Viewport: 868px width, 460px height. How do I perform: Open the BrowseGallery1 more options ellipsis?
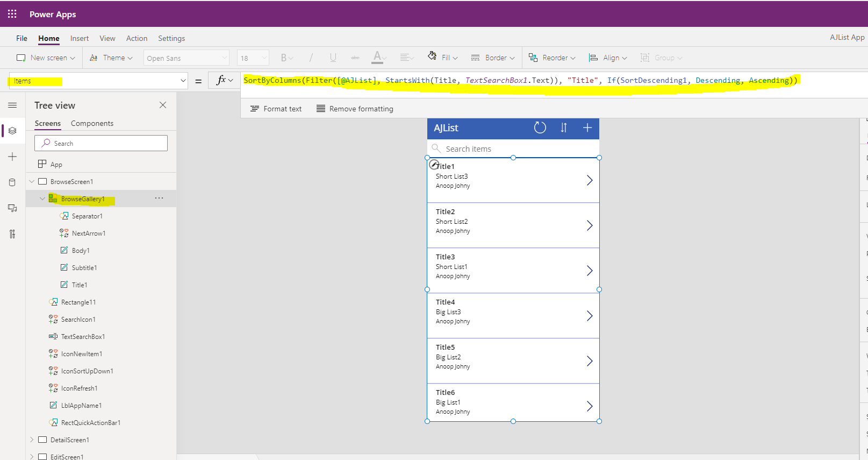coord(159,198)
